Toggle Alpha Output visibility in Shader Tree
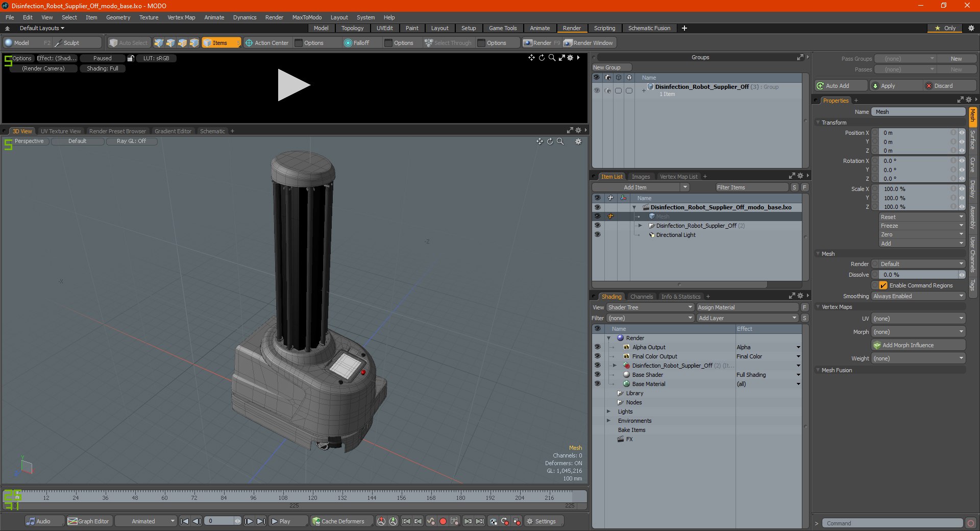This screenshot has height=531, width=980. tap(597, 347)
